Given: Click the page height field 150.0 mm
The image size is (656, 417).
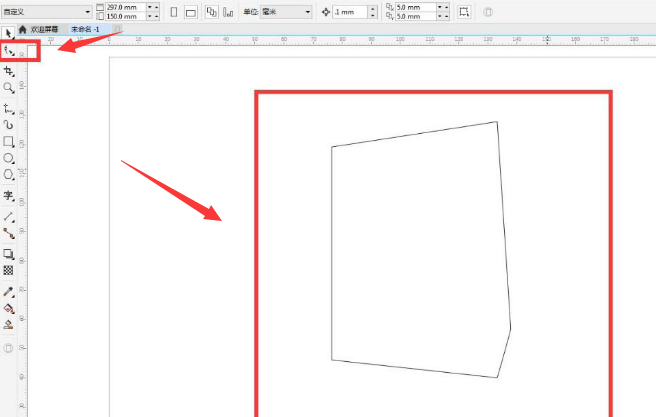Looking at the screenshot, I should (126, 16).
